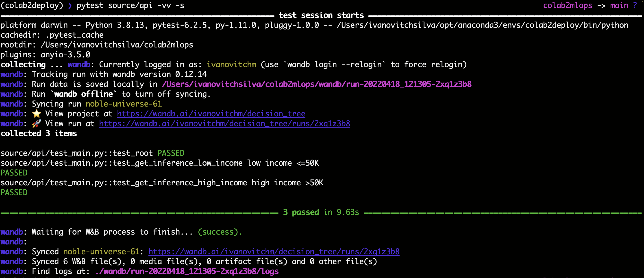Click the colab2mlops branch label top right
Viewport: 644px width, 278px height.
[568, 6]
